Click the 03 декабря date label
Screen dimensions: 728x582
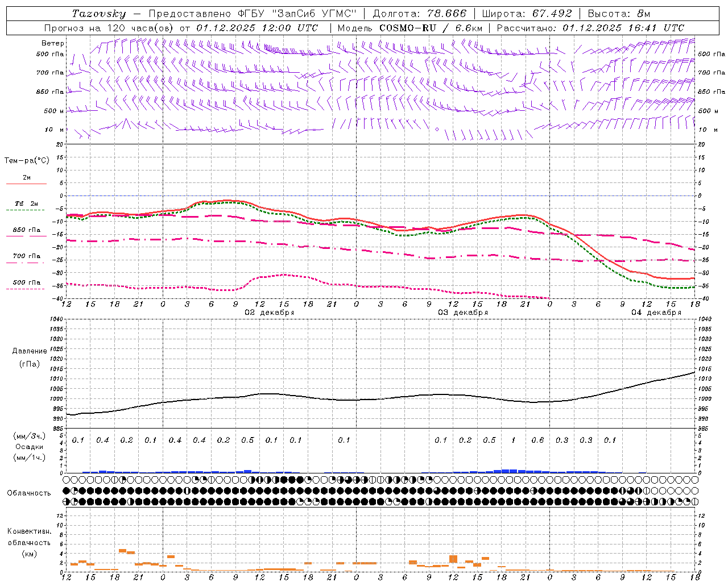click(463, 313)
